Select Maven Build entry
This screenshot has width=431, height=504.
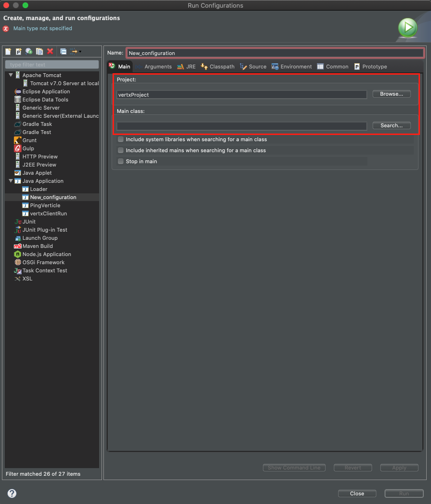click(x=34, y=246)
